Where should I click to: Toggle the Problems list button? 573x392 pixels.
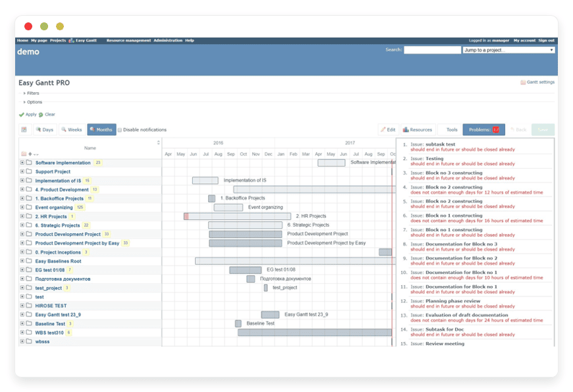[x=484, y=129]
